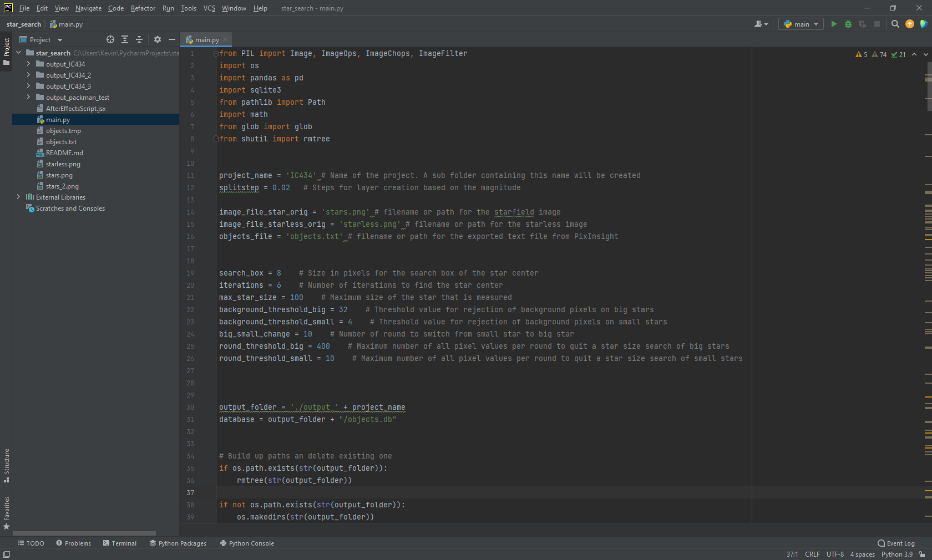Hide the Project tool window
Screen dimensions: 932x560
tap(172, 39)
